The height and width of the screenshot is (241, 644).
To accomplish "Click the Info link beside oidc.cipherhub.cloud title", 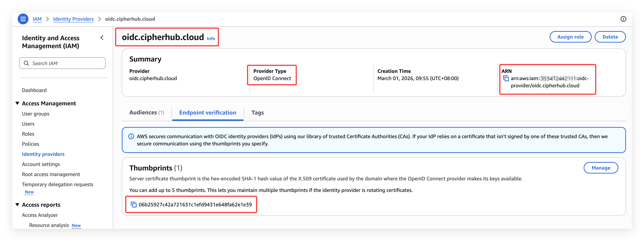I will pos(211,39).
